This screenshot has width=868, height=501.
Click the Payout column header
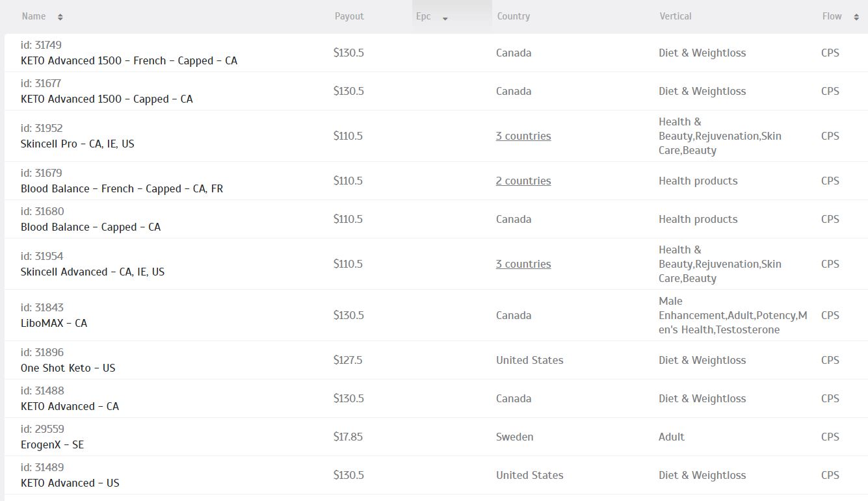pos(349,16)
